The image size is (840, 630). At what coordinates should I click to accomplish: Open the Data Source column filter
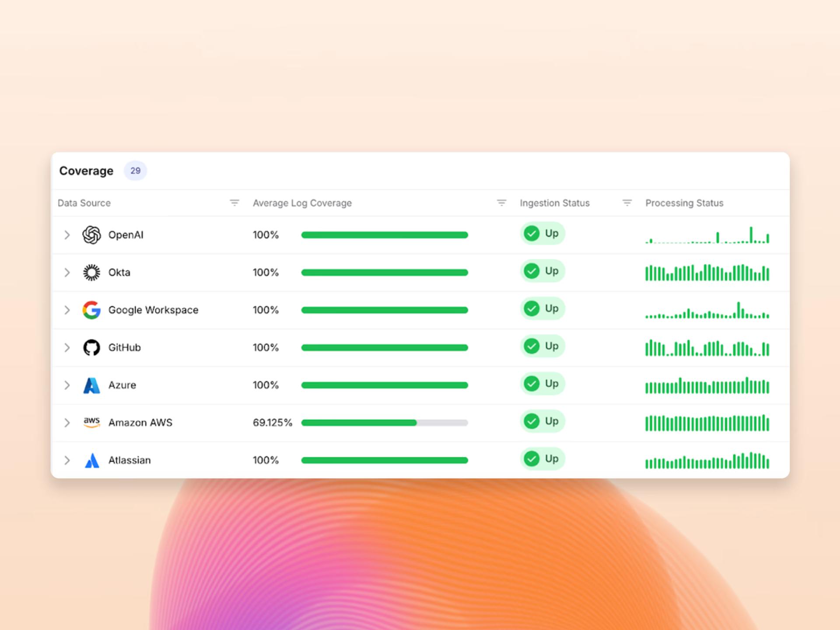coord(234,203)
